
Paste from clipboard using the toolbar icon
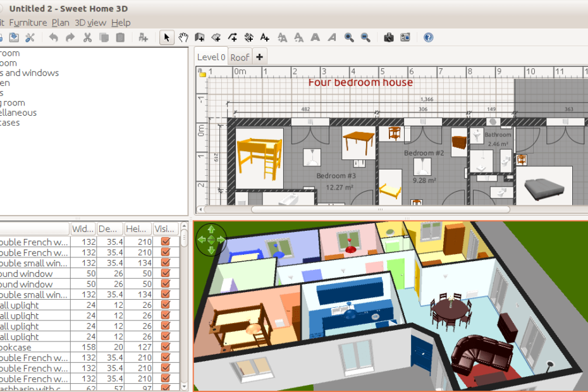pyautogui.click(x=120, y=37)
